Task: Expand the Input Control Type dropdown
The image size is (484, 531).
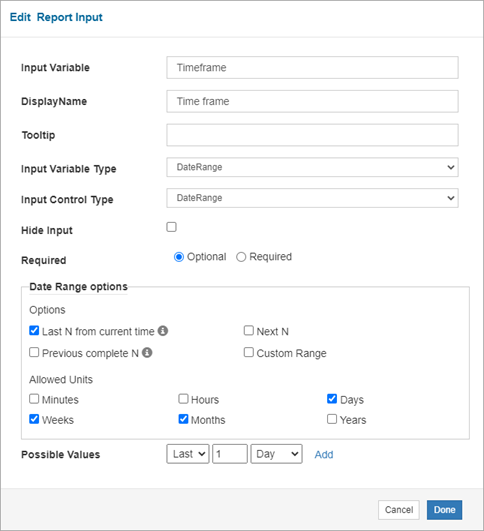Action: click(x=312, y=198)
